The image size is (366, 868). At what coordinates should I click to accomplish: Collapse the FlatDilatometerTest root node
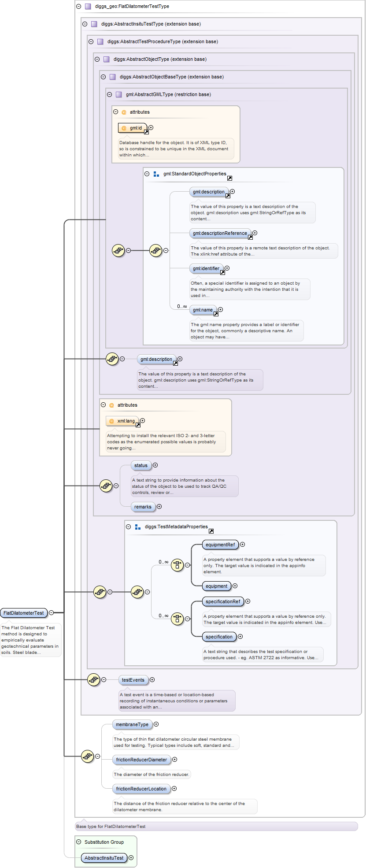tap(52, 612)
